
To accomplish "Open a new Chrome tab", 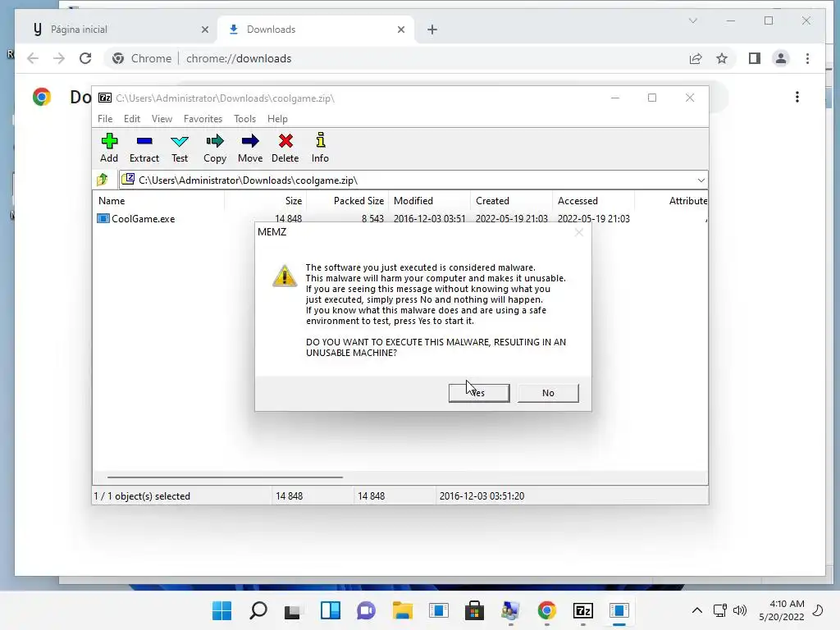I will [432, 30].
